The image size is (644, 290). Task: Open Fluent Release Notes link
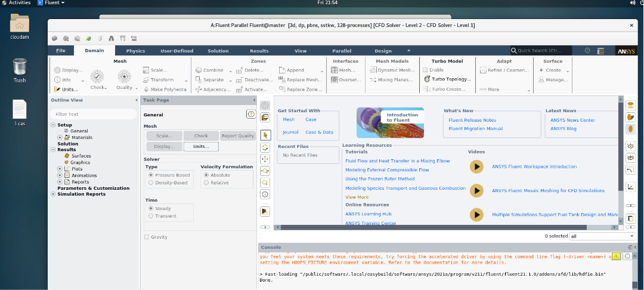coord(472,121)
